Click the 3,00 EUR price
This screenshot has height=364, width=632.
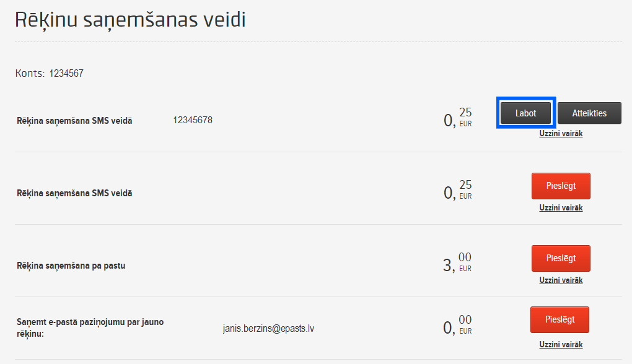pyautogui.click(x=457, y=263)
